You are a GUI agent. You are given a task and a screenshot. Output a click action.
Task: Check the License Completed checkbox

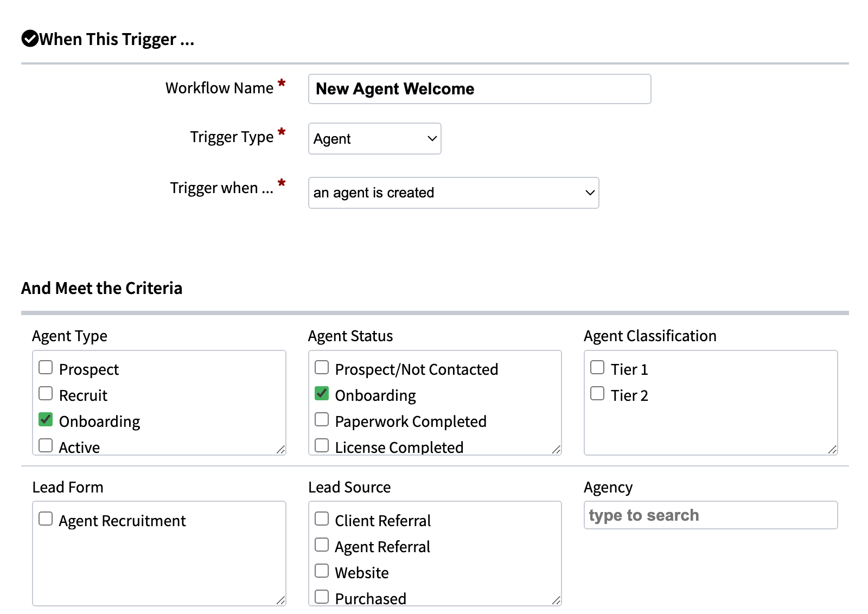click(321, 445)
